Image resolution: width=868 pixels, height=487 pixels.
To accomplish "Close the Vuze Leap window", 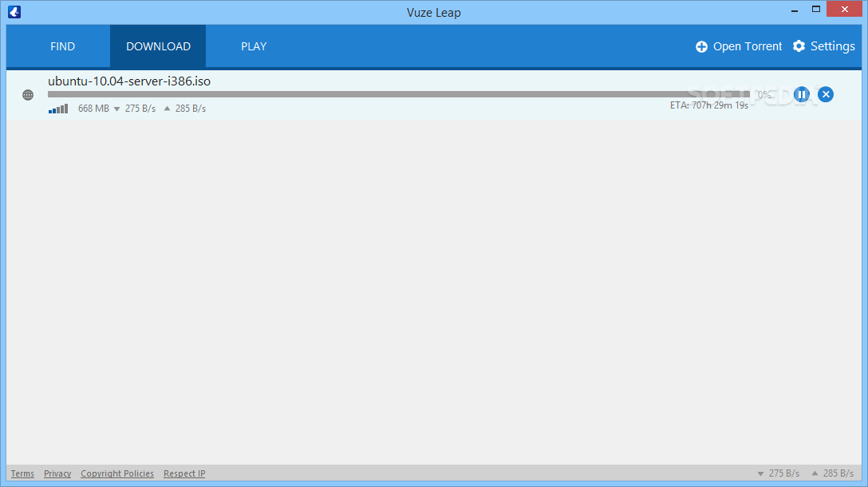I will (x=844, y=9).
